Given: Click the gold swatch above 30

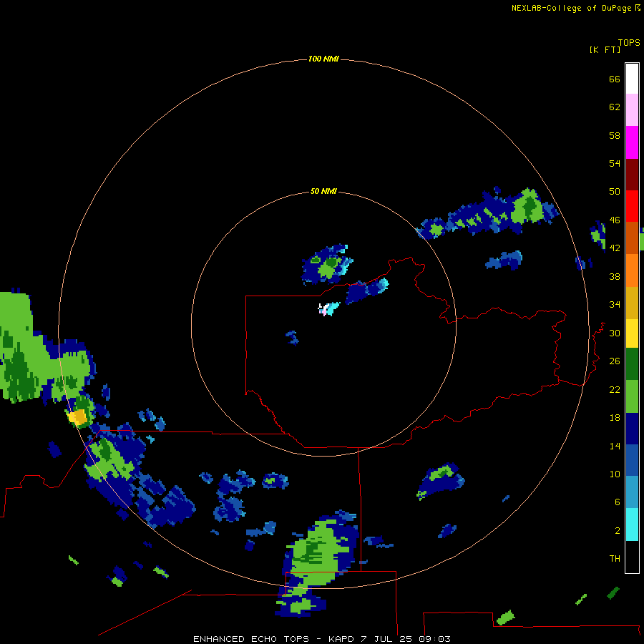Looking at the screenshot, I should (632, 303).
